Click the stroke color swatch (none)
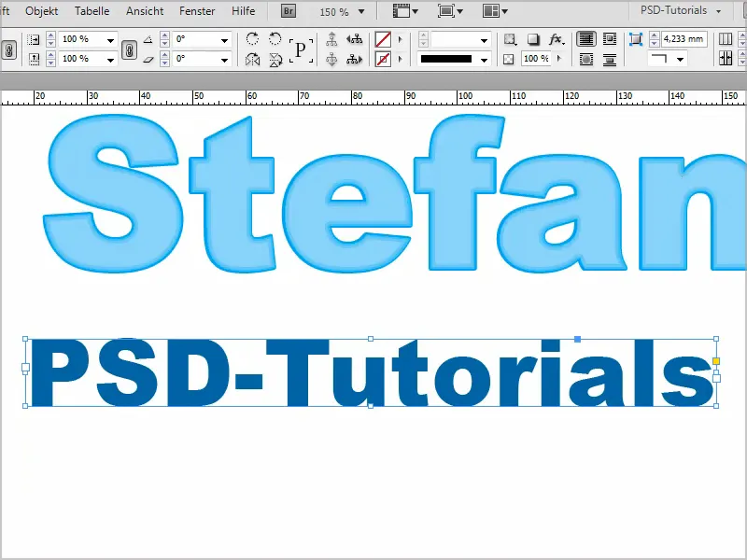The height and width of the screenshot is (560, 747). tap(383, 60)
